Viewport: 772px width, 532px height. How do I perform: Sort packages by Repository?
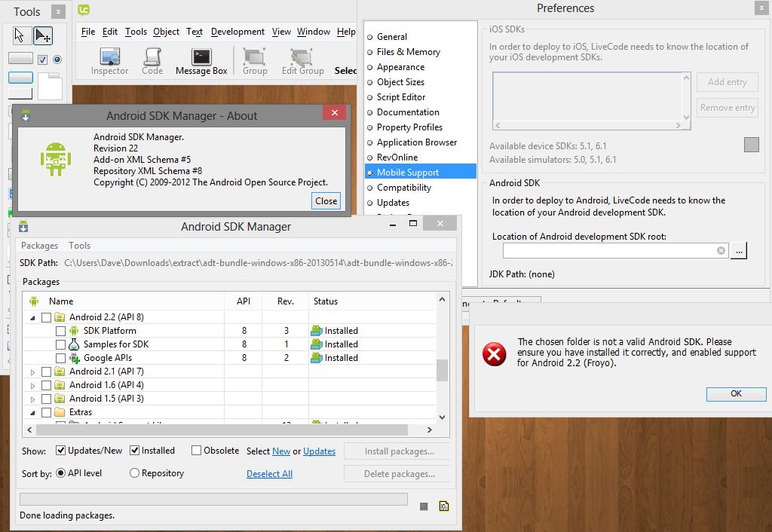pyautogui.click(x=135, y=473)
